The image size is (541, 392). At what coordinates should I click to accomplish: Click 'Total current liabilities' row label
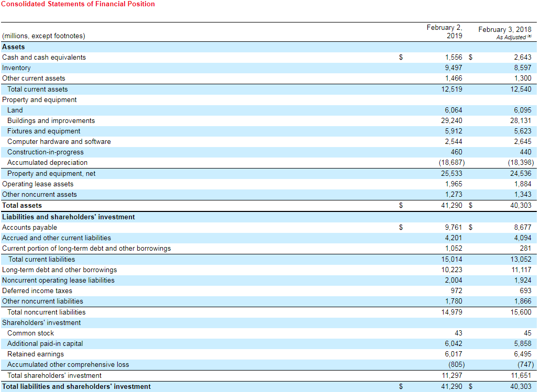[42, 259]
